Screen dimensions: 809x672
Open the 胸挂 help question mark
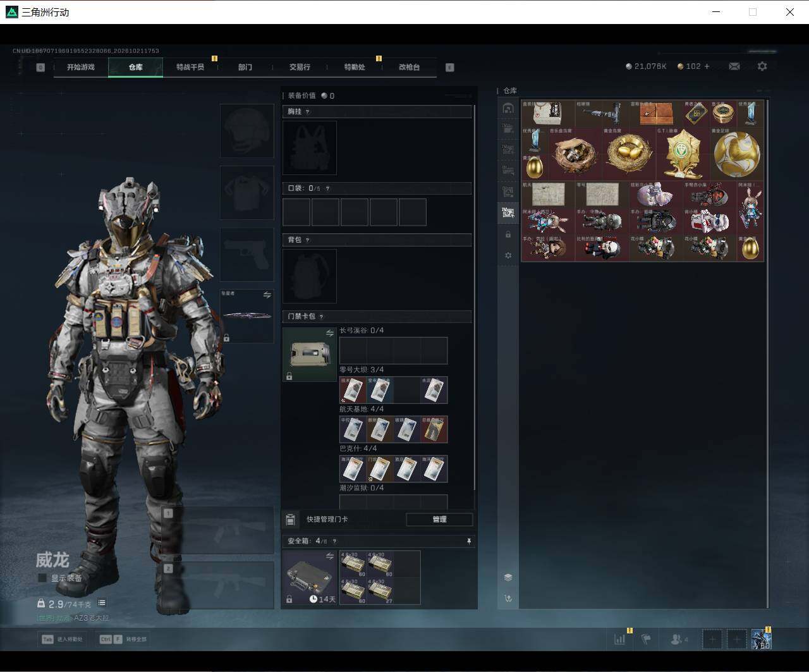click(x=308, y=111)
